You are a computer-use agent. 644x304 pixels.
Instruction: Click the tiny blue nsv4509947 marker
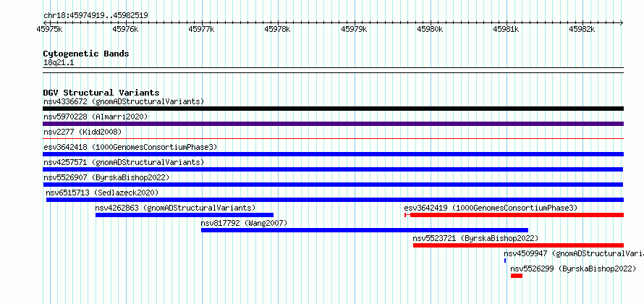tap(505, 261)
